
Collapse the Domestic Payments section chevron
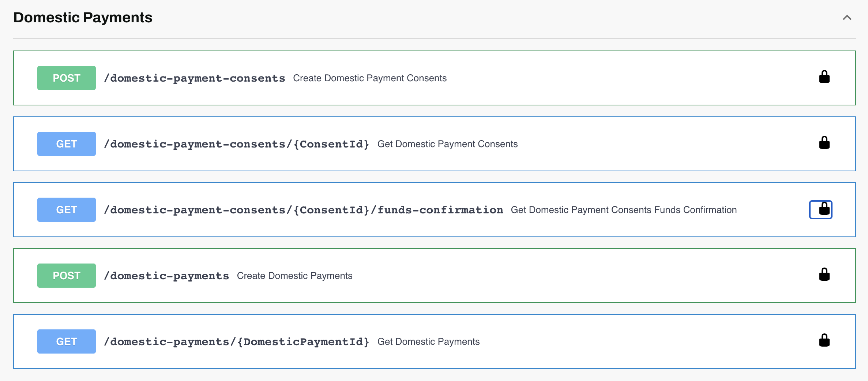pyautogui.click(x=847, y=18)
